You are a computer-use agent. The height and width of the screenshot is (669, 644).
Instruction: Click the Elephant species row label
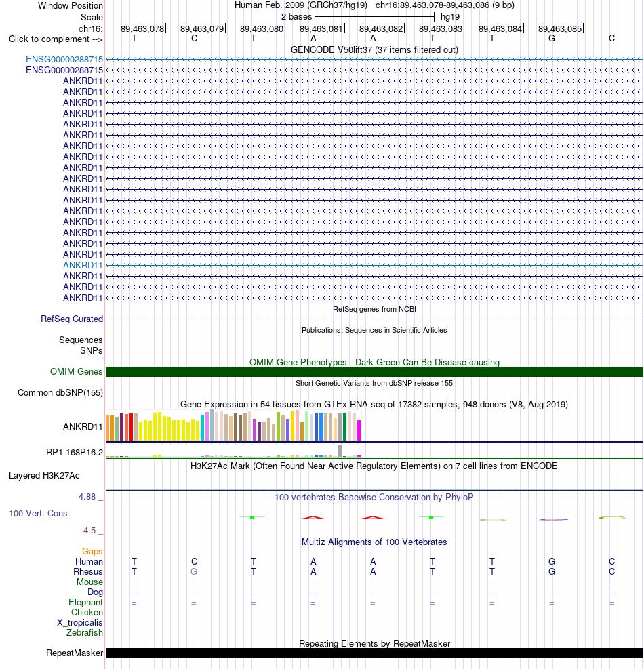pos(86,603)
